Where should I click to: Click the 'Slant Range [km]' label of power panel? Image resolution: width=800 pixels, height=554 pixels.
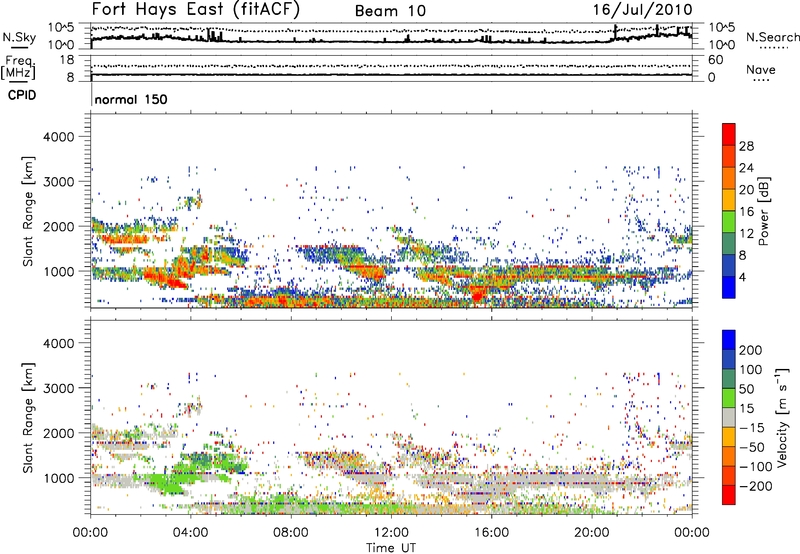tap(28, 211)
